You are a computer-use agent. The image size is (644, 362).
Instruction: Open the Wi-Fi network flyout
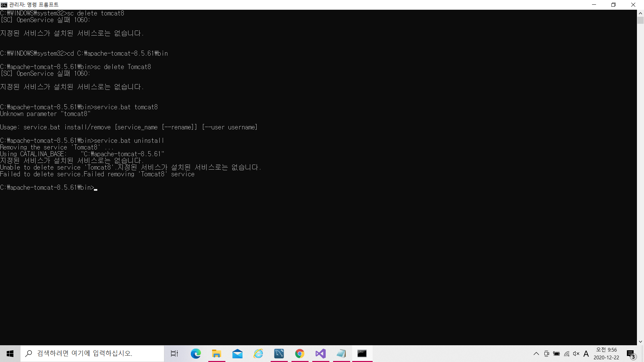[x=567, y=354]
